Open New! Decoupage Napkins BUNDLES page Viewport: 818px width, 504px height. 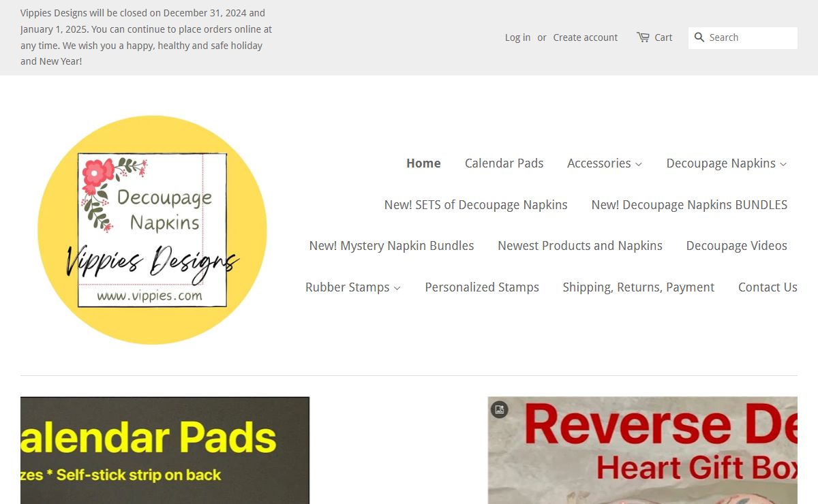click(689, 205)
